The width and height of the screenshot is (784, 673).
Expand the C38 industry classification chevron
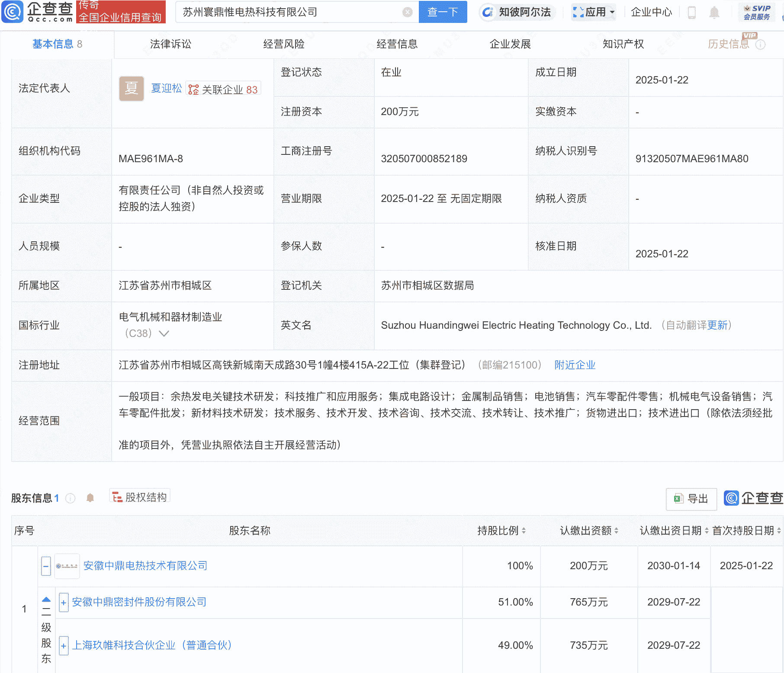click(163, 333)
